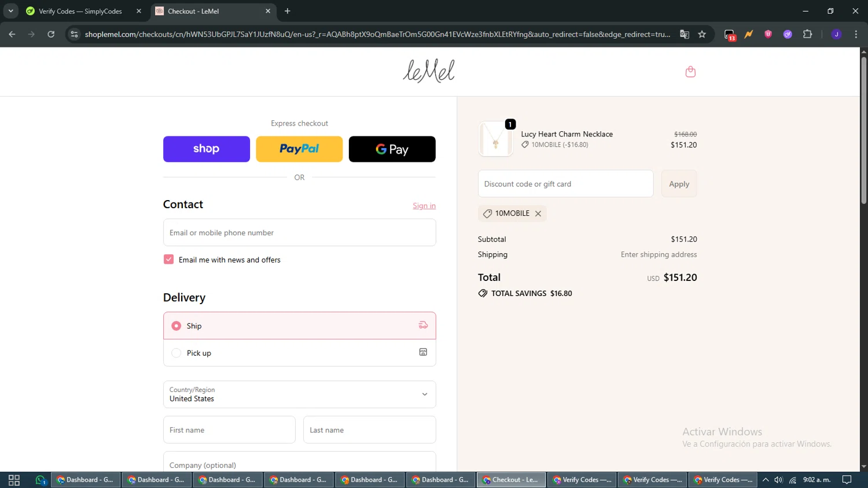The height and width of the screenshot is (488, 868).
Task: Click the Sign in link
Action: pyautogui.click(x=424, y=206)
